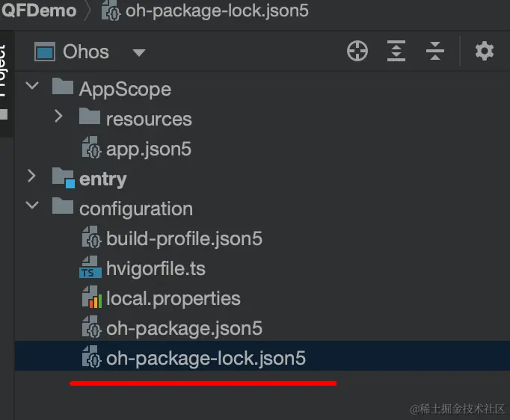
Task: Click QFDemo in the breadcrumb bar
Action: [x=39, y=10]
